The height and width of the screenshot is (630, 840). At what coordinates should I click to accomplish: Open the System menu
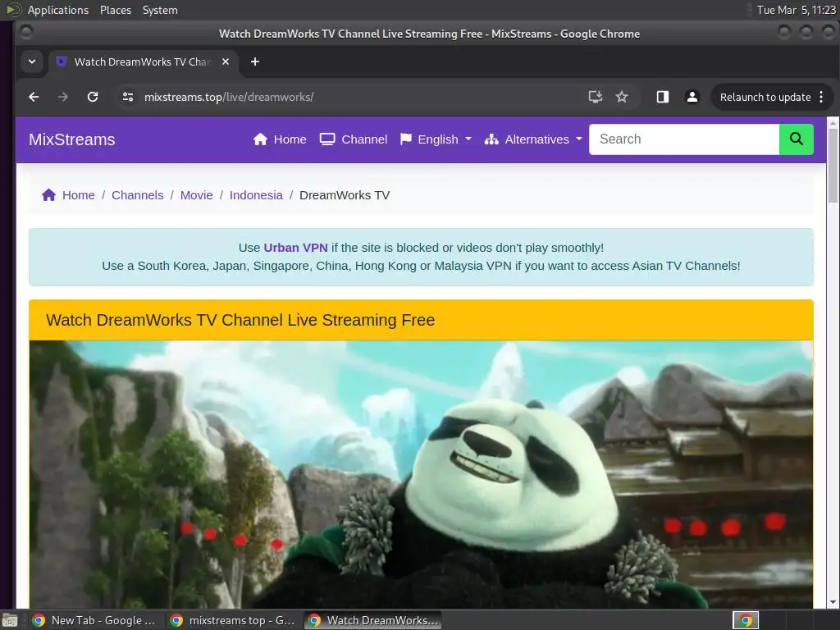(x=160, y=10)
